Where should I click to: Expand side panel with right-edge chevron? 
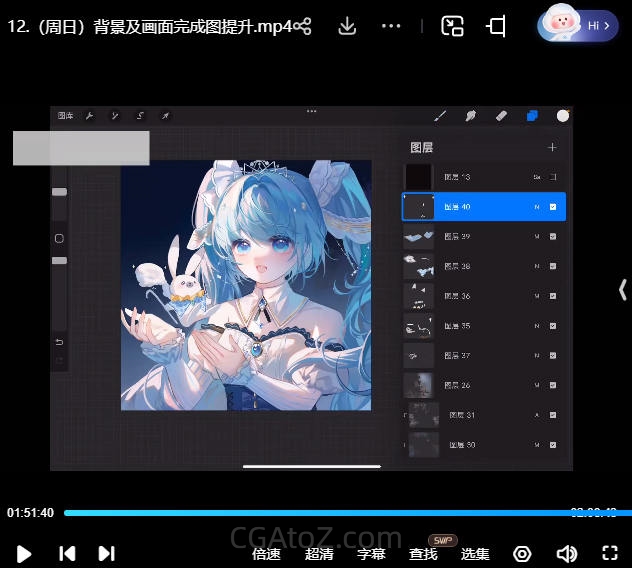pyautogui.click(x=622, y=289)
